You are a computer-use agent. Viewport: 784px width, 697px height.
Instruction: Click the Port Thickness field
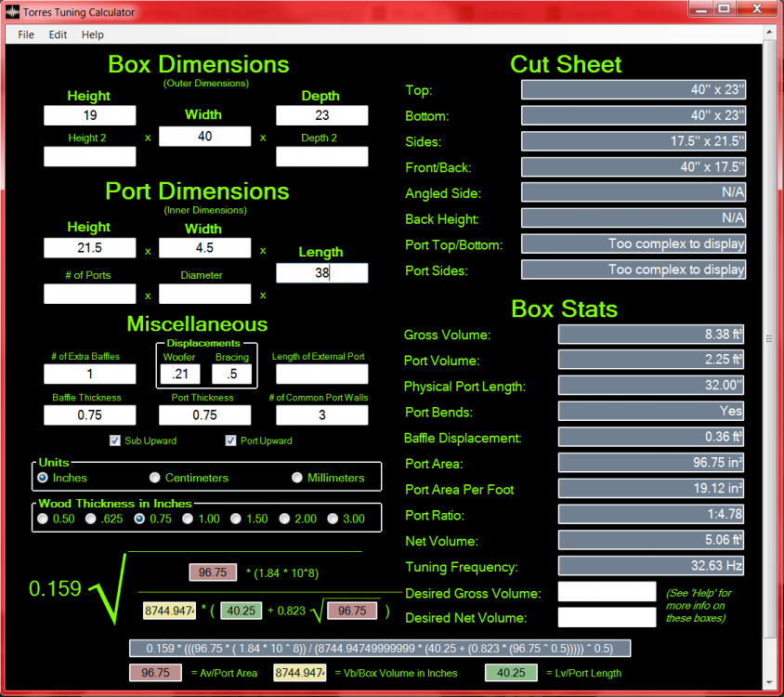pyautogui.click(x=205, y=415)
